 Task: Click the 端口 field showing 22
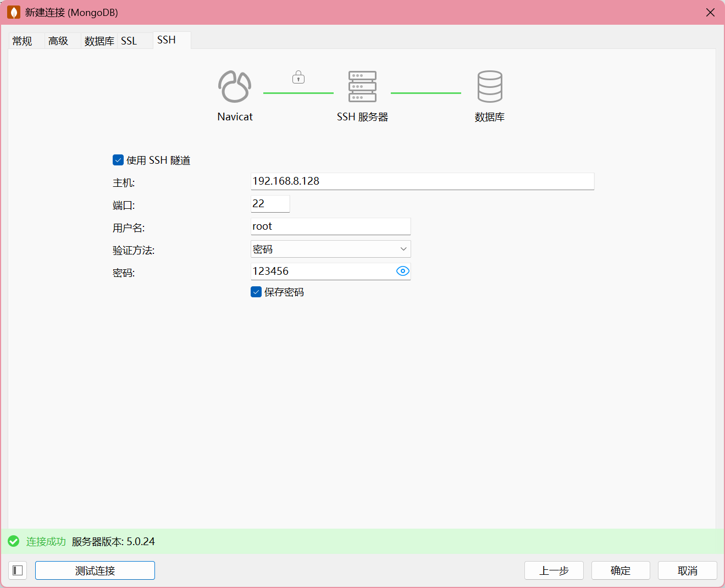click(x=270, y=204)
